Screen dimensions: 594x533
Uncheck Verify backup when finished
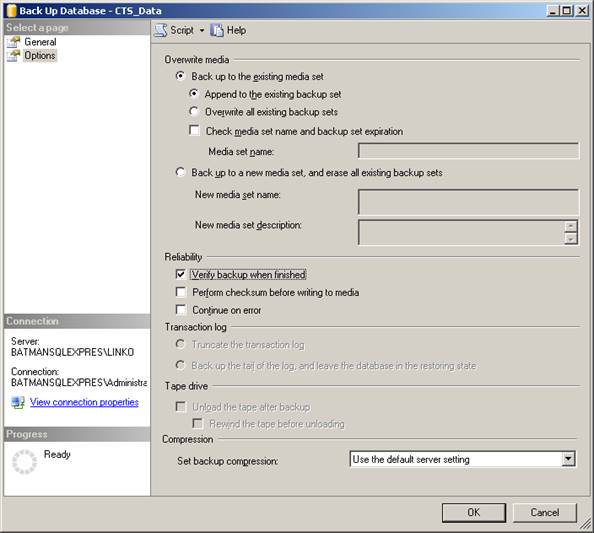[x=181, y=274]
